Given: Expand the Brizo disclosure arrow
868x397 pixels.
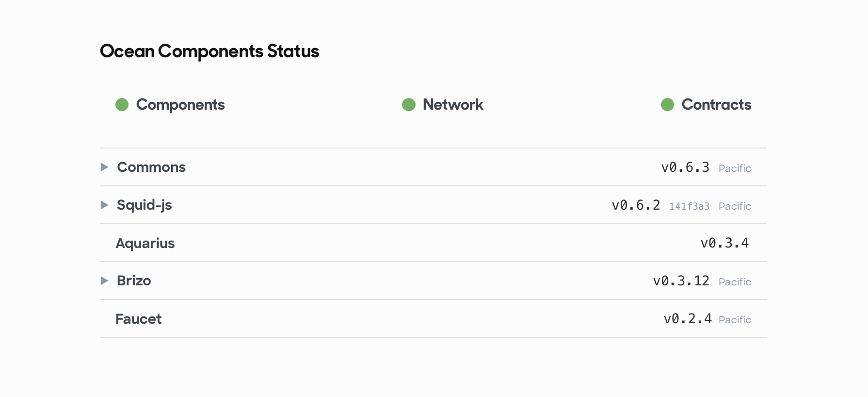Looking at the screenshot, I should click(x=104, y=281).
